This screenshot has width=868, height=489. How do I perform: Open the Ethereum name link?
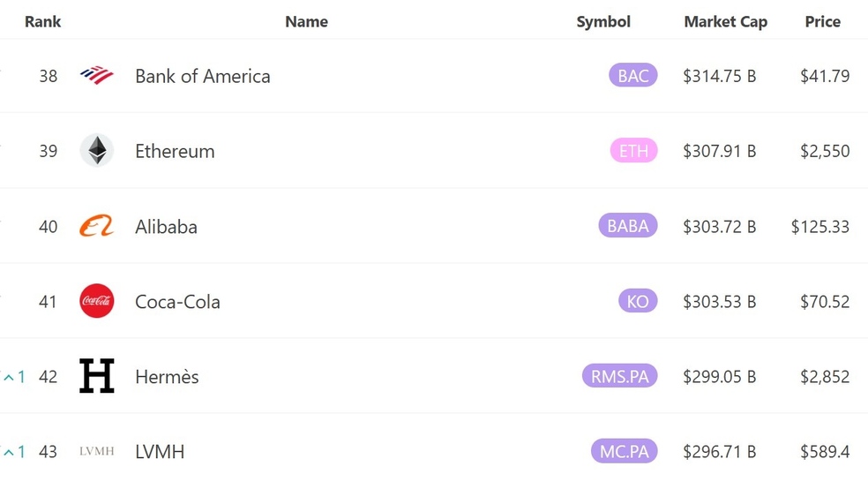click(175, 151)
